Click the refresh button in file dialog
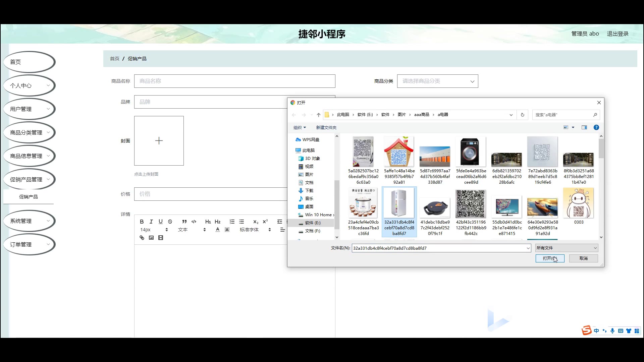The height and width of the screenshot is (362, 644). [522, 115]
